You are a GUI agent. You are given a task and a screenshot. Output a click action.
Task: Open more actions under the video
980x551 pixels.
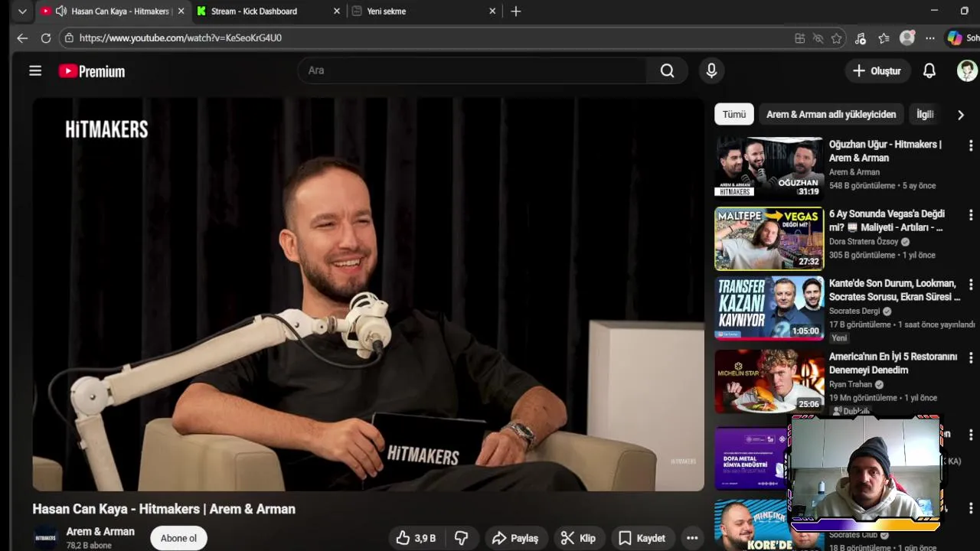click(x=692, y=538)
